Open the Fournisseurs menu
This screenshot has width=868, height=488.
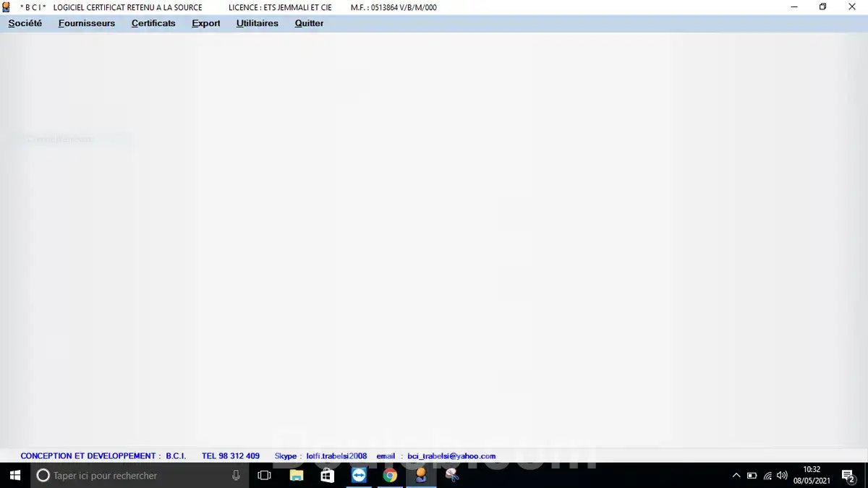coord(87,23)
